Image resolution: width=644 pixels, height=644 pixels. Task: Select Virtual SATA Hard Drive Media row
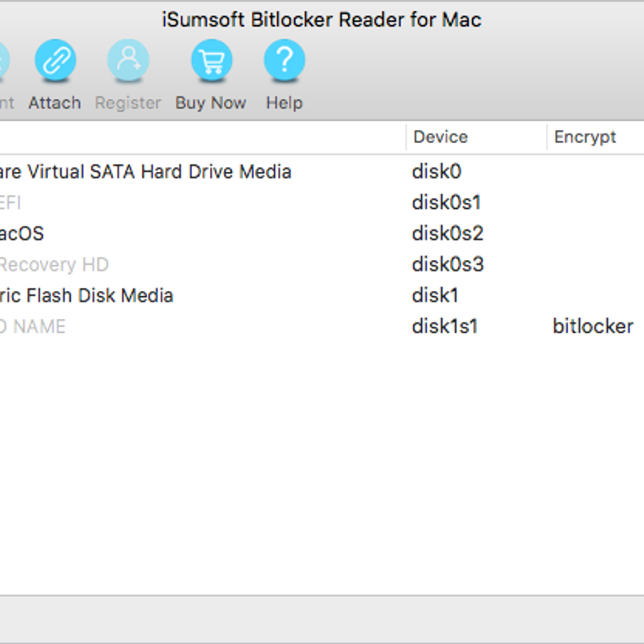click(146, 172)
